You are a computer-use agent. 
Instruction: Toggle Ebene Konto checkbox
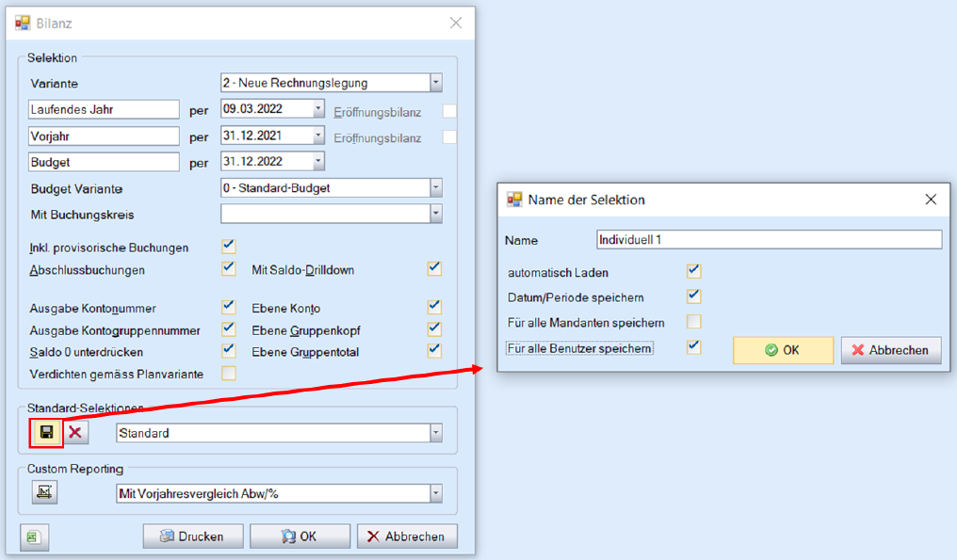click(x=434, y=307)
